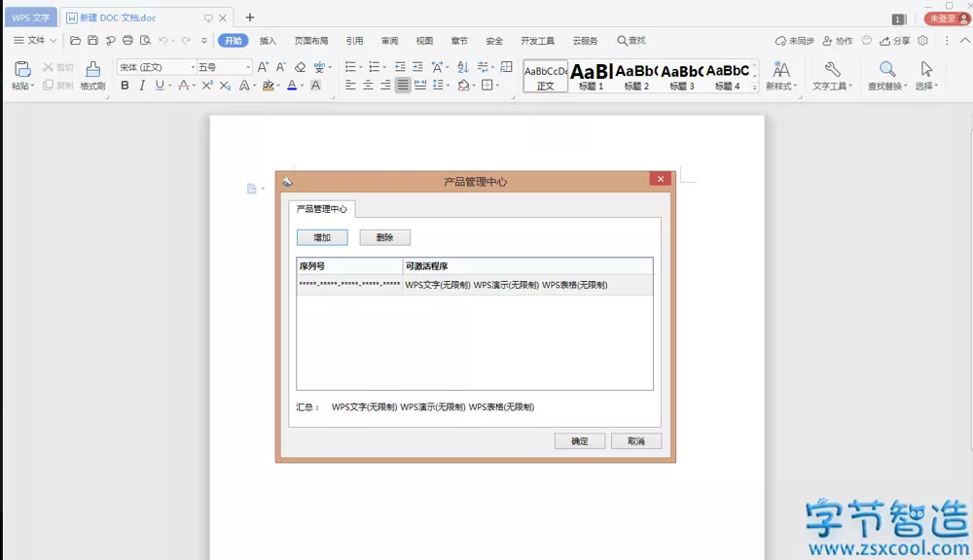Toggle subscript formatting
The image size is (973, 560).
point(226,86)
